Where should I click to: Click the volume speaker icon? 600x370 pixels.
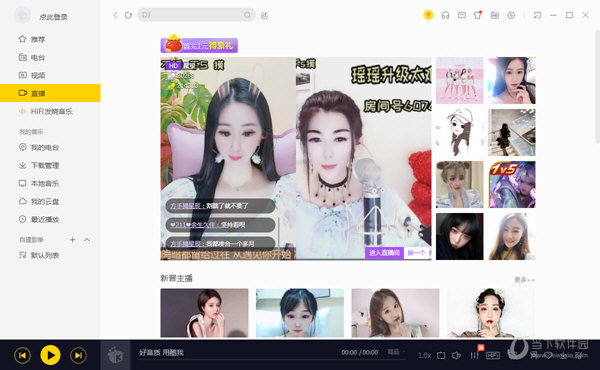coord(456,355)
